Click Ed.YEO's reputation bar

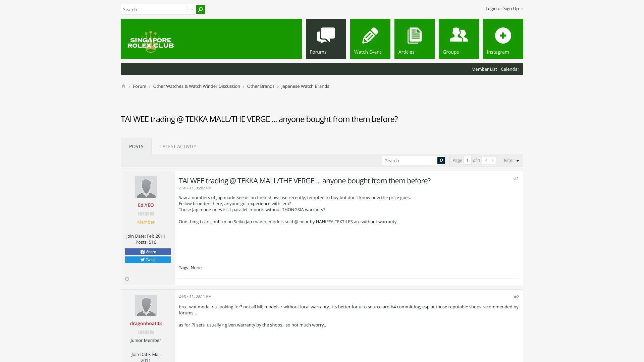tap(146, 214)
